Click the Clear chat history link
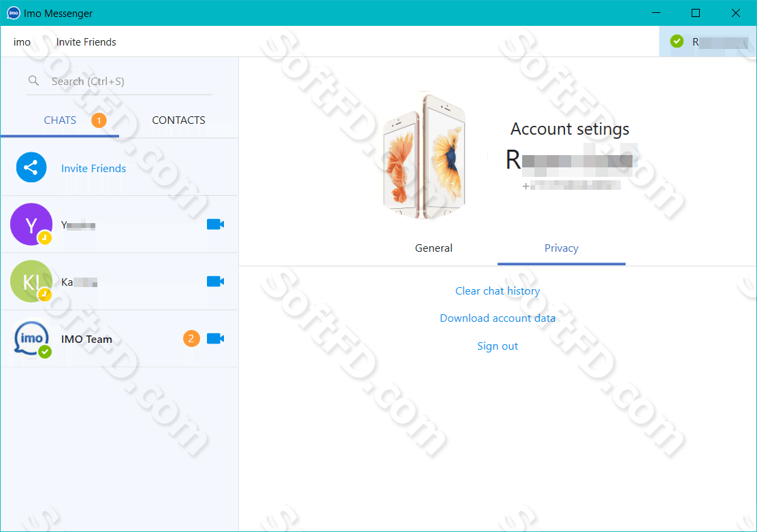Screen dimensions: 757x532 (x=497, y=291)
